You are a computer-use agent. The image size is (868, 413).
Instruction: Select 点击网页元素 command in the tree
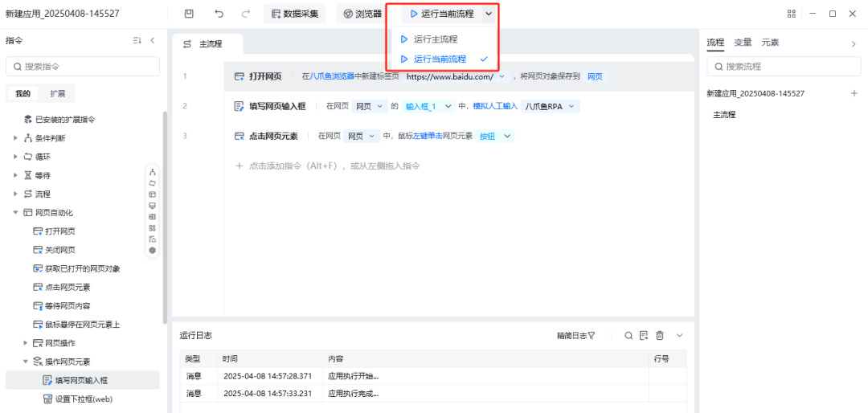click(x=62, y=288)
